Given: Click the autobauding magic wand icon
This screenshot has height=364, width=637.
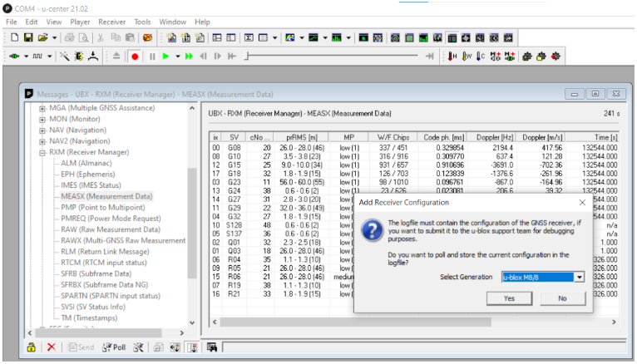Looking at the screenshot, I should (x=65, y=56).
